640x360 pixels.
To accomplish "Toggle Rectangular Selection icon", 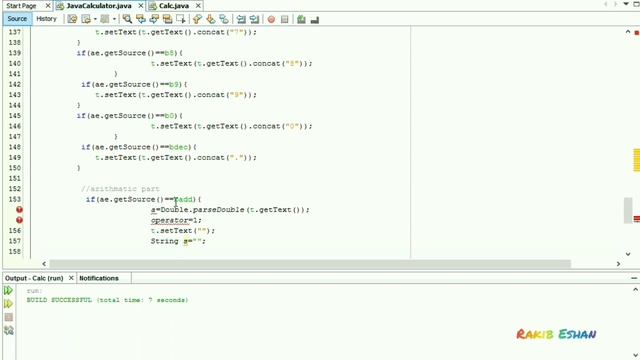I will click(x=181, y=19).
